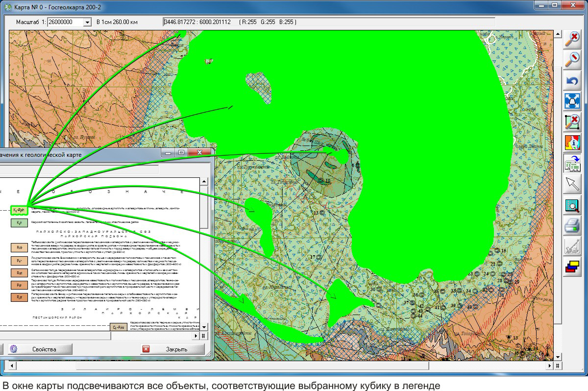Screen dimensions: 588x391
Task: Close the main Карта № 0 window
Action: [572, 5]
